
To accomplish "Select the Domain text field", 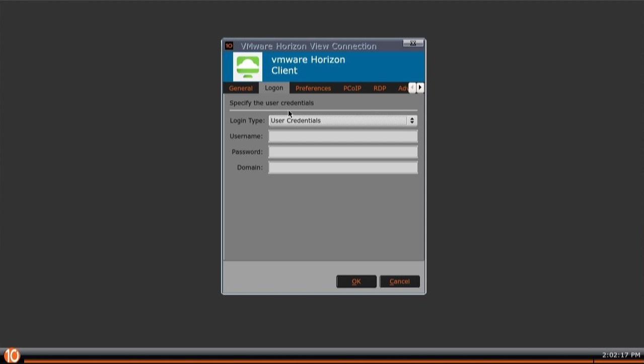I will pyautogui.click(x=343, y=167).
